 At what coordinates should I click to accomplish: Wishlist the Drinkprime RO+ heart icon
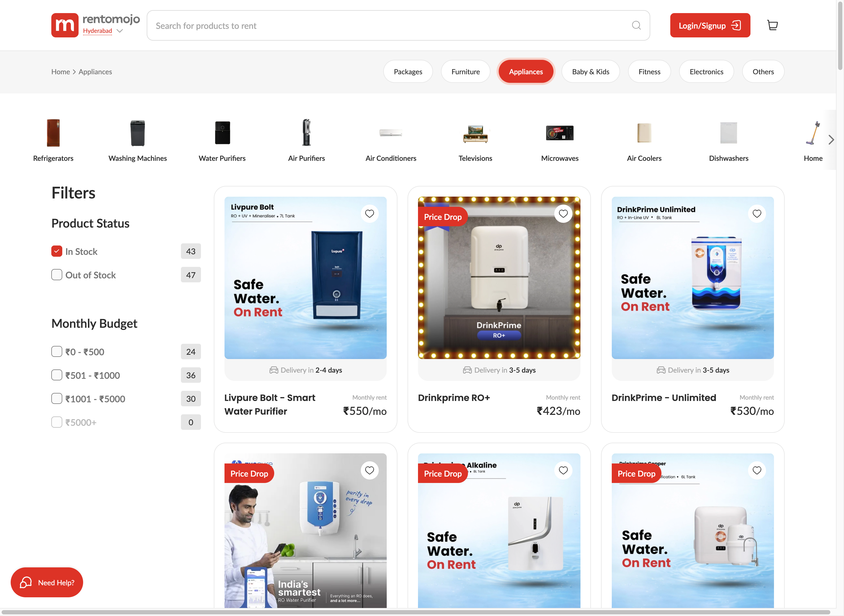[x=563, y=214]
